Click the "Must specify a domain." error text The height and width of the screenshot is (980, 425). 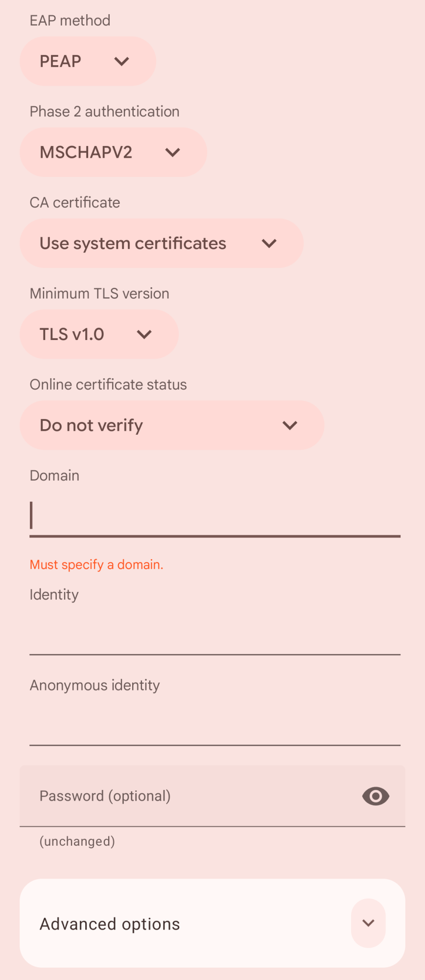point(96,564)
